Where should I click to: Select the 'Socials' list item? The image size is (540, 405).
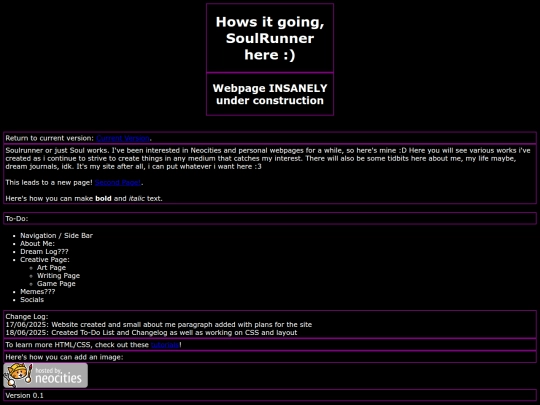(x=32, y=300)
